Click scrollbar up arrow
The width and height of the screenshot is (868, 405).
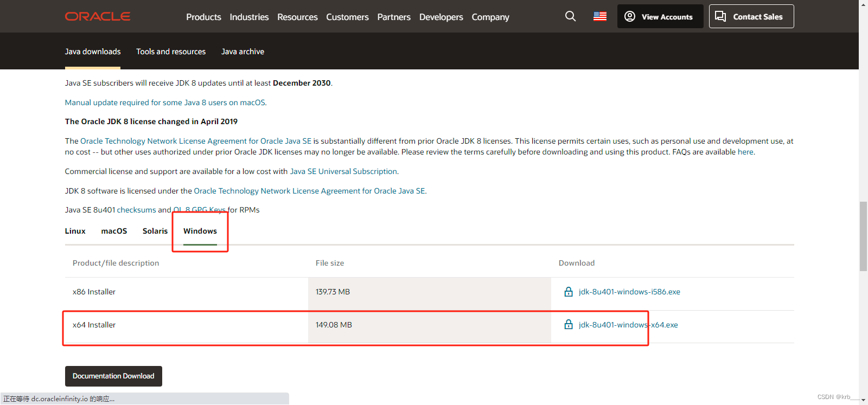click(x=863, y=4)
